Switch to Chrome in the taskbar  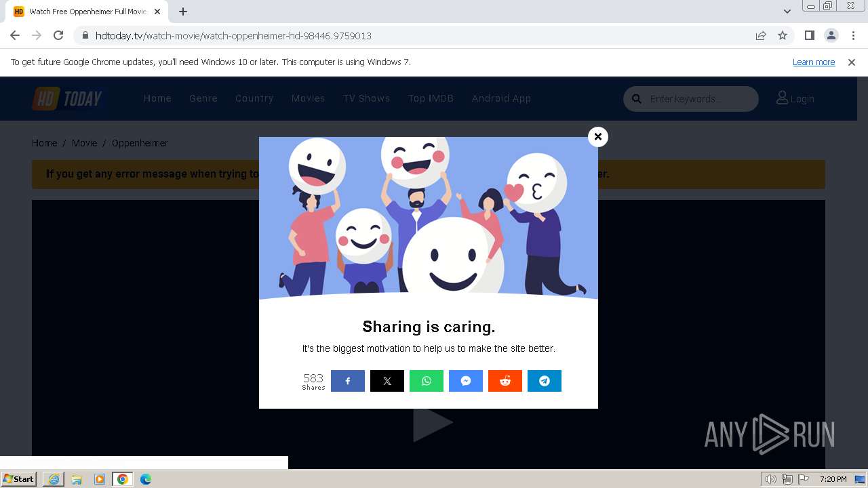click(x=123, y=479)
